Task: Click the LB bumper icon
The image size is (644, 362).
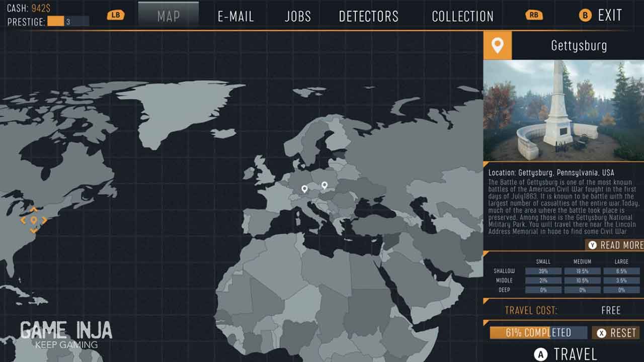Action: [116, 15]
